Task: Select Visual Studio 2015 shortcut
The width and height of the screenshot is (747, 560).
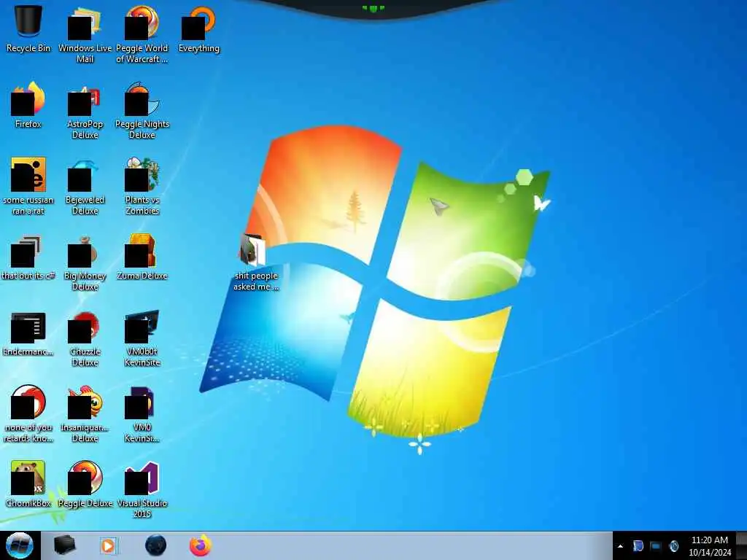Action: tap(142, 489)
